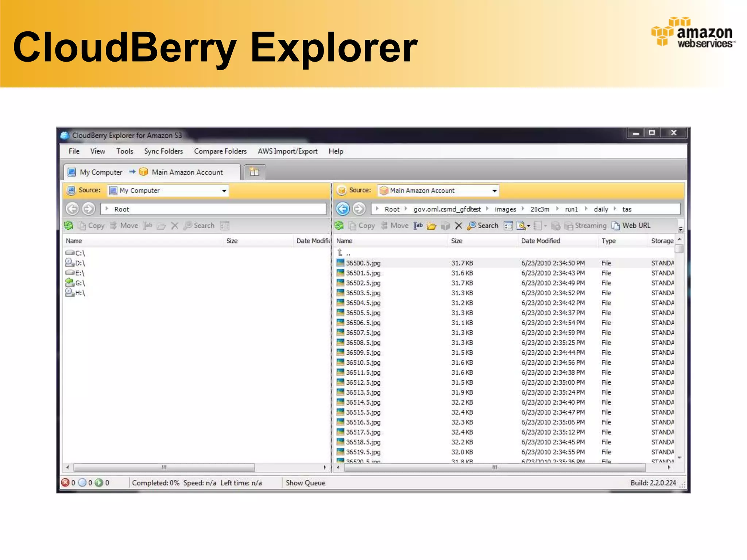Click the Web URL icon in the toolbar
This screenshot has height=560, width=747.
(616, 226)
